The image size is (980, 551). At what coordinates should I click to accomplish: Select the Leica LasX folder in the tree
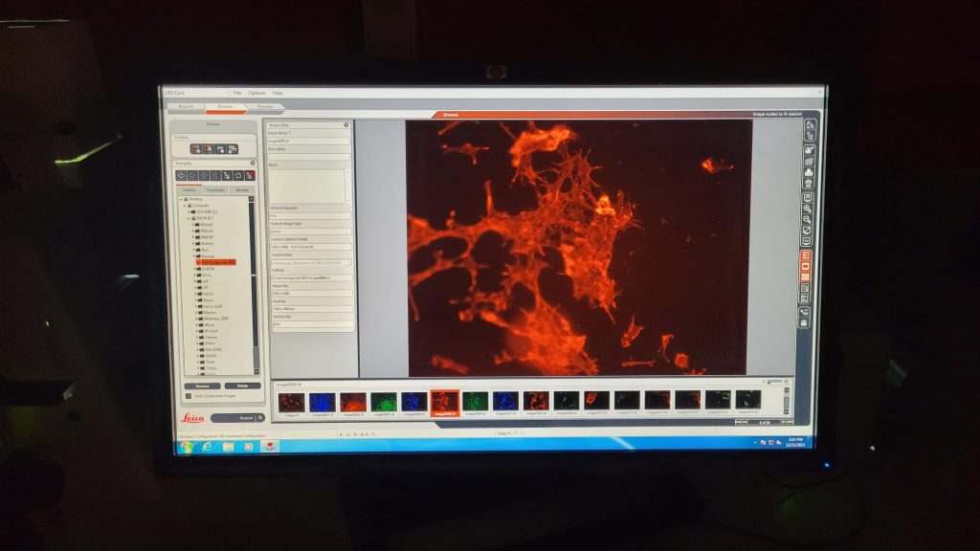(212, 306)
